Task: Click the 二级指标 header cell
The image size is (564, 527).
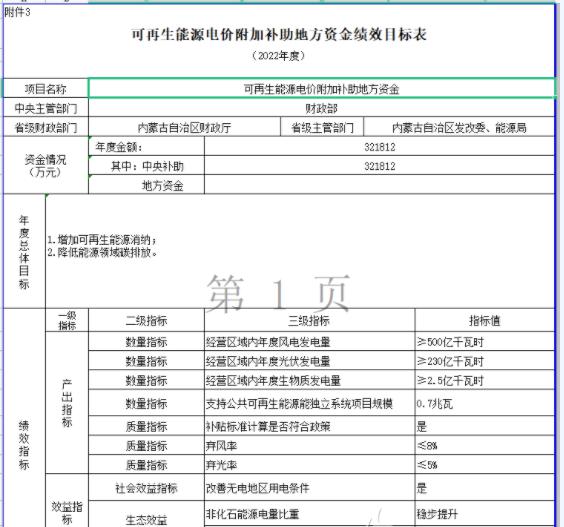Action: tap(146, 320)
